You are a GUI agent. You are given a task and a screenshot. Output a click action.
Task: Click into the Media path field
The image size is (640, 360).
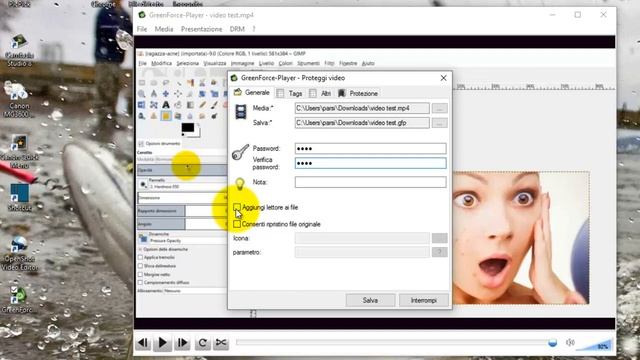click(x=362, y=108)
